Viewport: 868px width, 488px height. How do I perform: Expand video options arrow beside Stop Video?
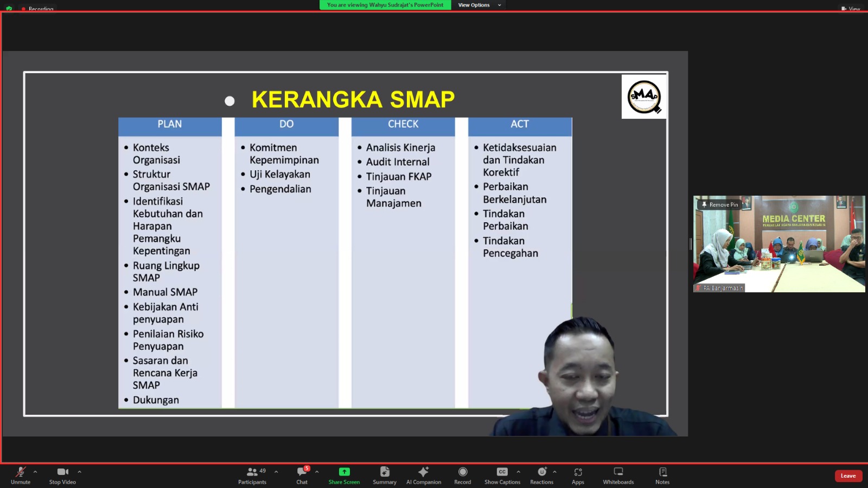pos(79,472)
